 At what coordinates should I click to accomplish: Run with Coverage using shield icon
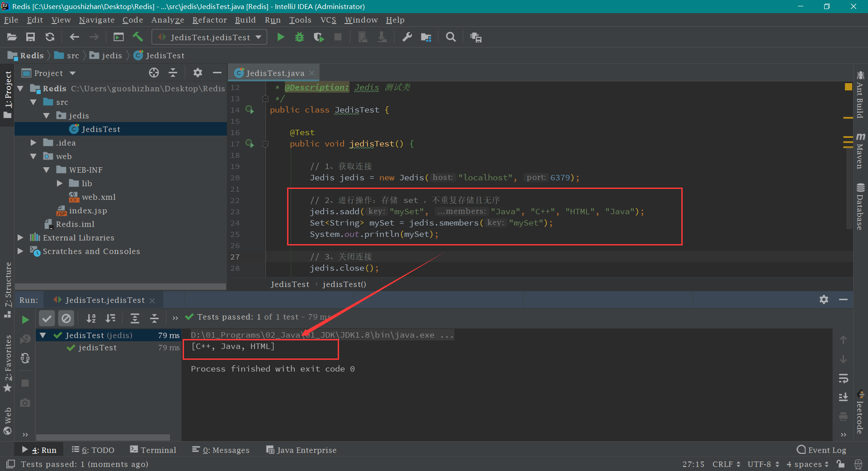(x=319, y=37)
